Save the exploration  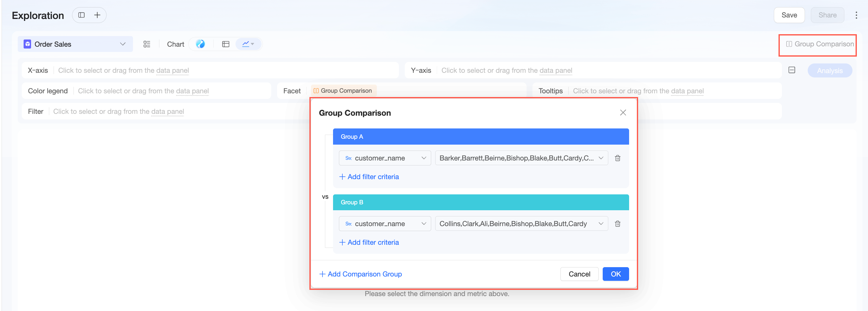coord(789,15)
